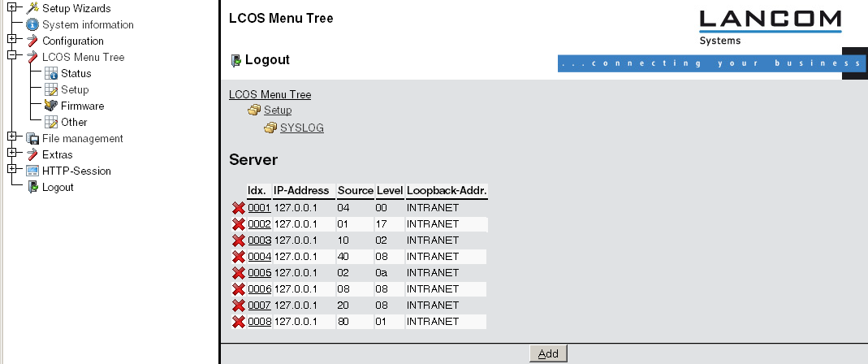This screenshot has height=364, width=868.
Task: Click the Logout door icon in header
Action: (236, 60)
